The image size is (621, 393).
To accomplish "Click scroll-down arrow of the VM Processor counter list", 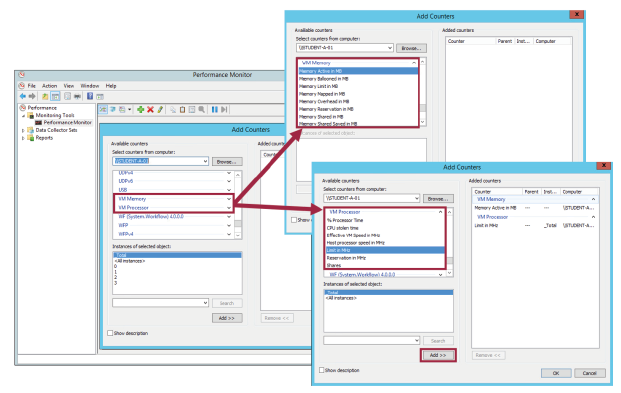I will coord(449,273).
